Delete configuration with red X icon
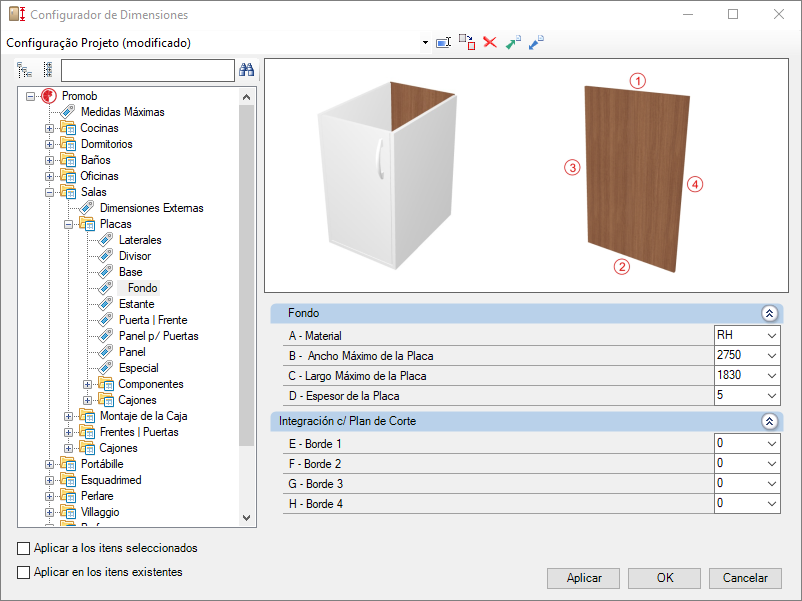This screenshot has width=802, height=601. 490,42
